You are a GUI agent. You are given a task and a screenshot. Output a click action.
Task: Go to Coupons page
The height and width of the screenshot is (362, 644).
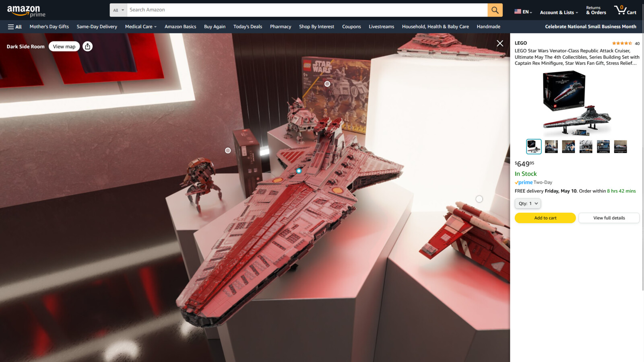click(x=351, y=27)
